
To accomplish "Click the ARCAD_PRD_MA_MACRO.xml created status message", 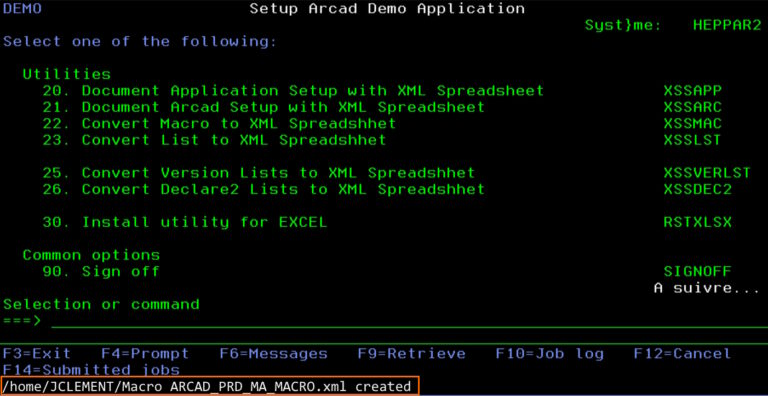I will point(210,387).
